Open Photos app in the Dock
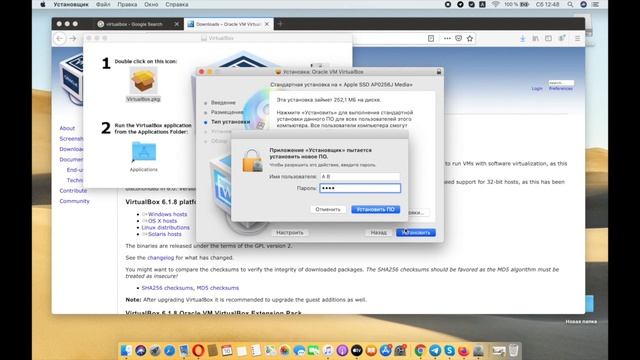 284,350
